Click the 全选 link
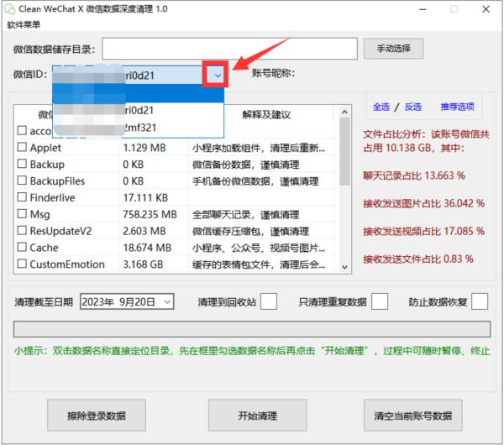The image size is (504, 445). pos(381,107)
